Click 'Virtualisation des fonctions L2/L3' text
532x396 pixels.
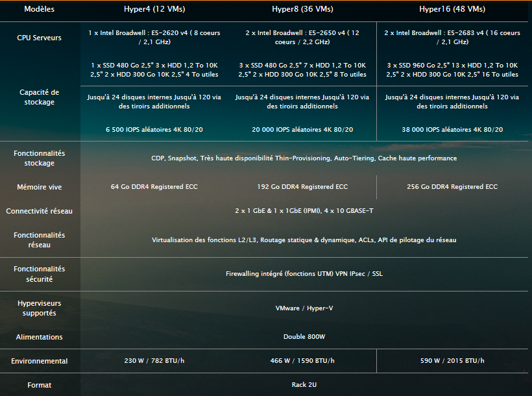coord(204,240)
